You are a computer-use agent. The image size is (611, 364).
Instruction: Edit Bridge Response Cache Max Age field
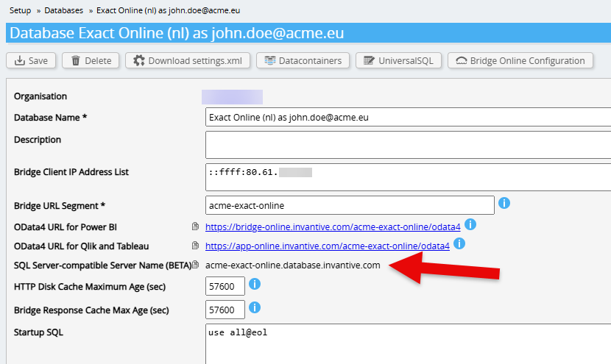[x=225, y=310]
